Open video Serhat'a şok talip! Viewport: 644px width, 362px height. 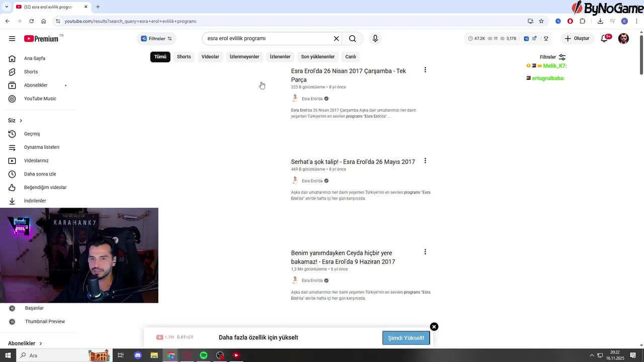tap(353, 162)
